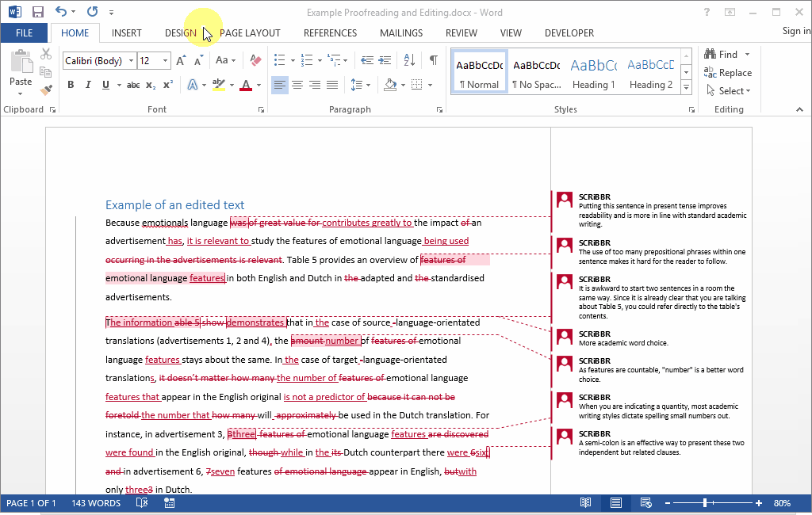Switch to the REVIEW tab
The image size is (812, 515).
pyautogui.click(x=461, y=32)
